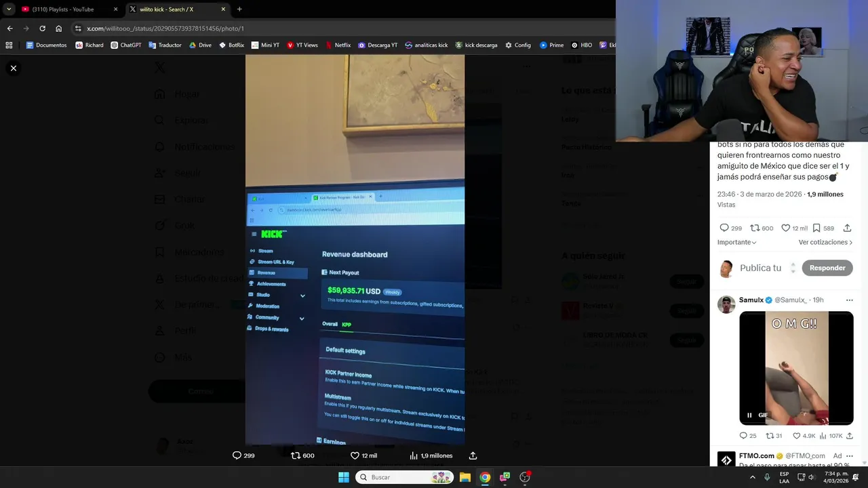Open the Traductor bookmark
Image resolution: width=868 pixels, height=488 pixels.
[x=164, y=45]
